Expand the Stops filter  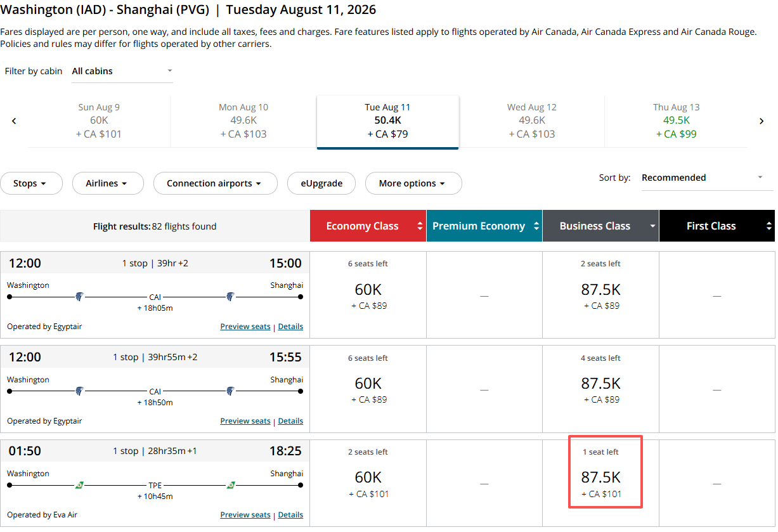coord(31,183)
